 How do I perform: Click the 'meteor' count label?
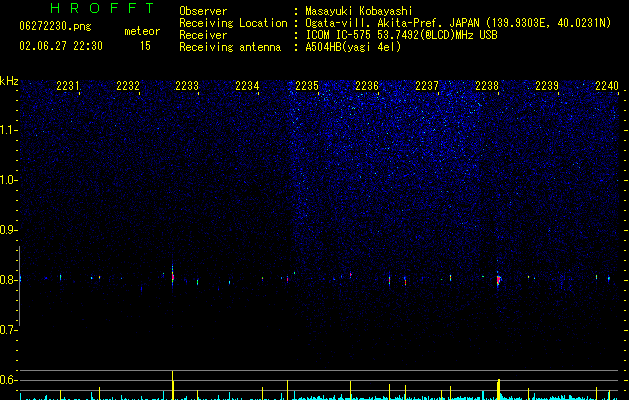(x=142, y=31)
